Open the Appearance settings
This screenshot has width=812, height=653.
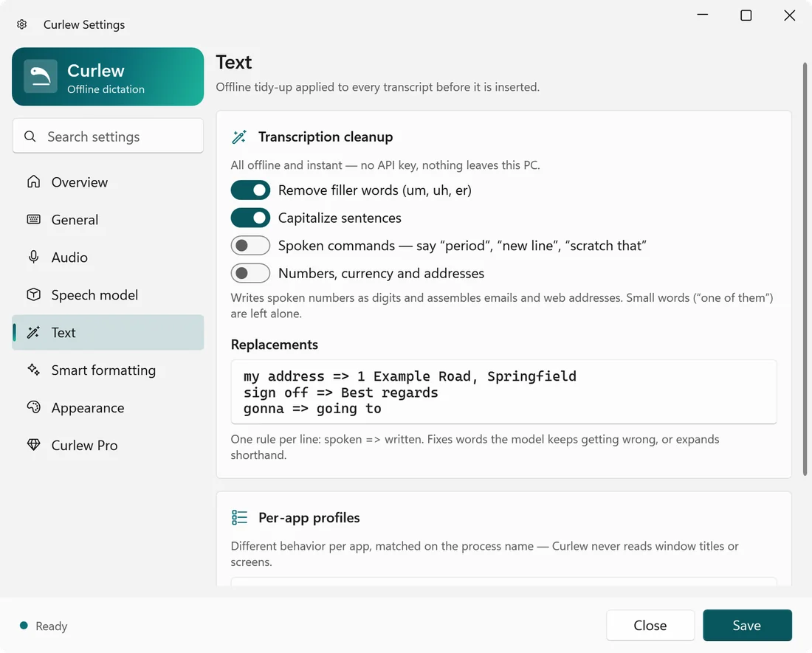tap(108, 408)
